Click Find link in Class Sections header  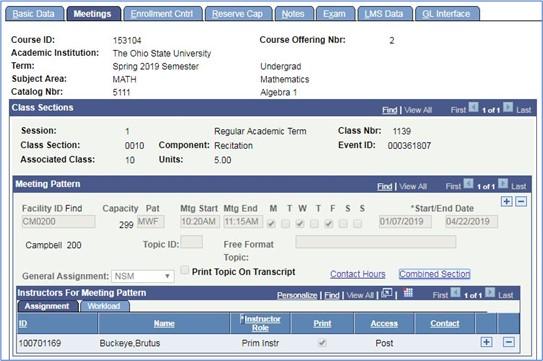click(390, 110)
